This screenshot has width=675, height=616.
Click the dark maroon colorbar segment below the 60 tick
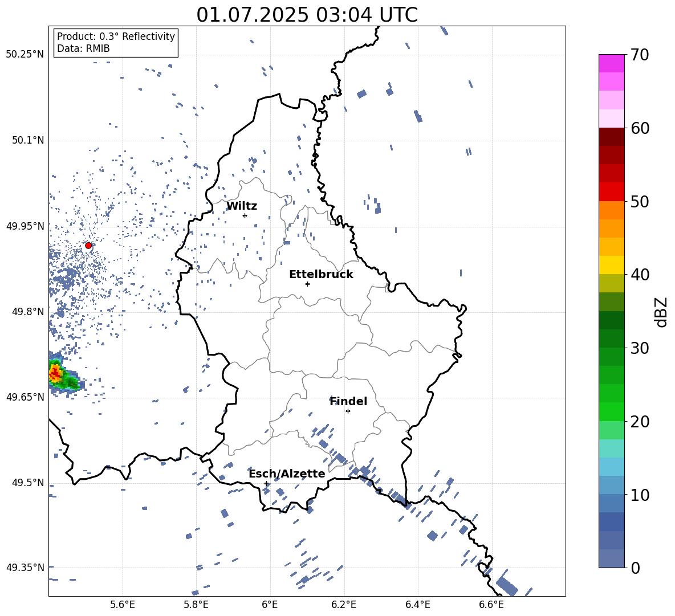point(611,137)
